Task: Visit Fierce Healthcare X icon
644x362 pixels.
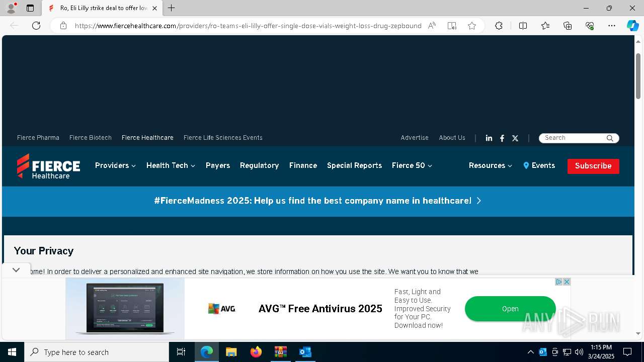Action: point(515,138)
